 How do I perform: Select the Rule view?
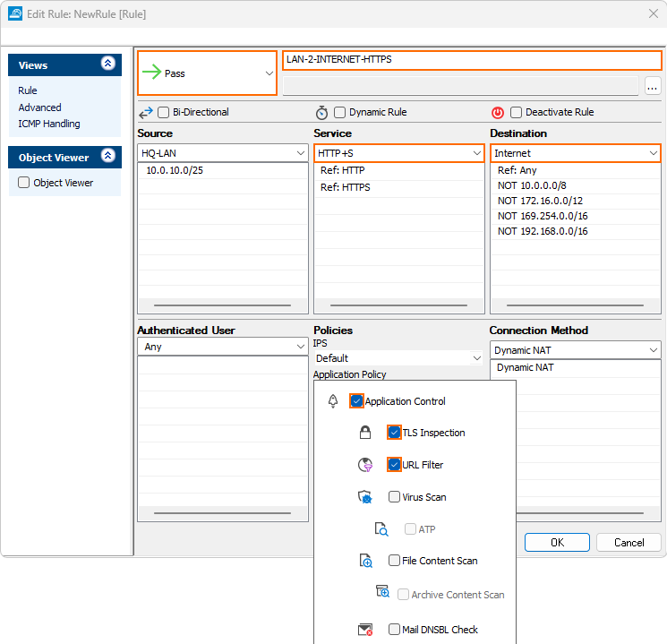coord(27,90)
